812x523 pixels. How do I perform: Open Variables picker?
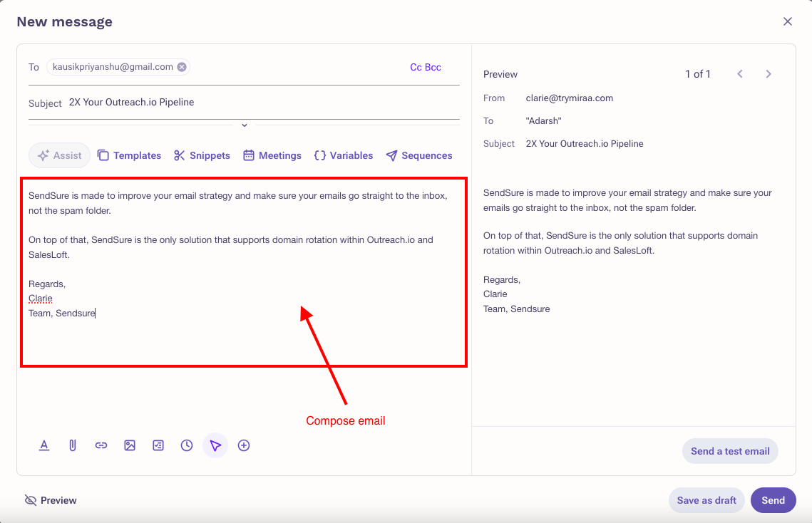click(344, 155)
